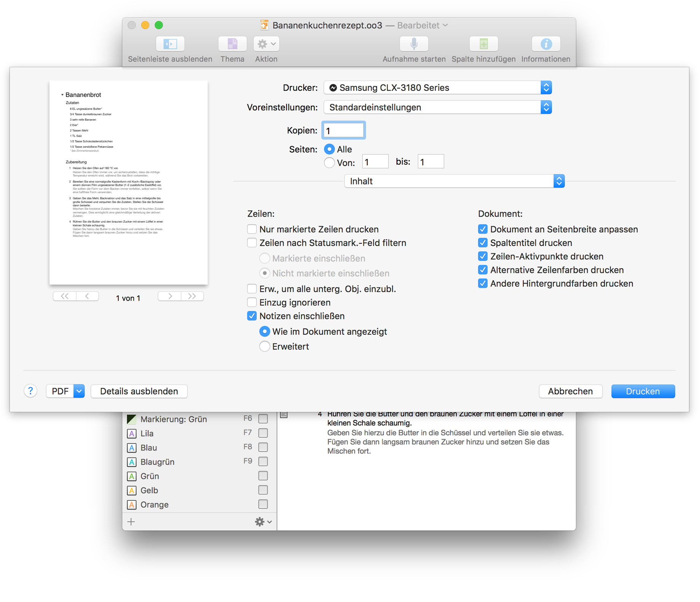This screenshot has height=602, width=700.
Task: Check the Markierung: Grün style checkbox
Action: (x=263, y=419)
